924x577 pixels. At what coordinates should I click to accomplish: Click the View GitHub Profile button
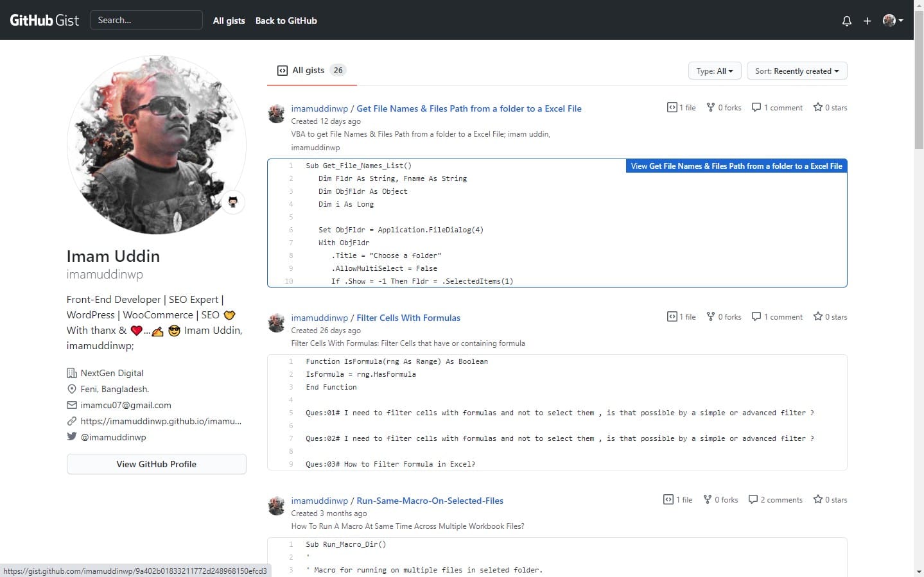[157, 464]
